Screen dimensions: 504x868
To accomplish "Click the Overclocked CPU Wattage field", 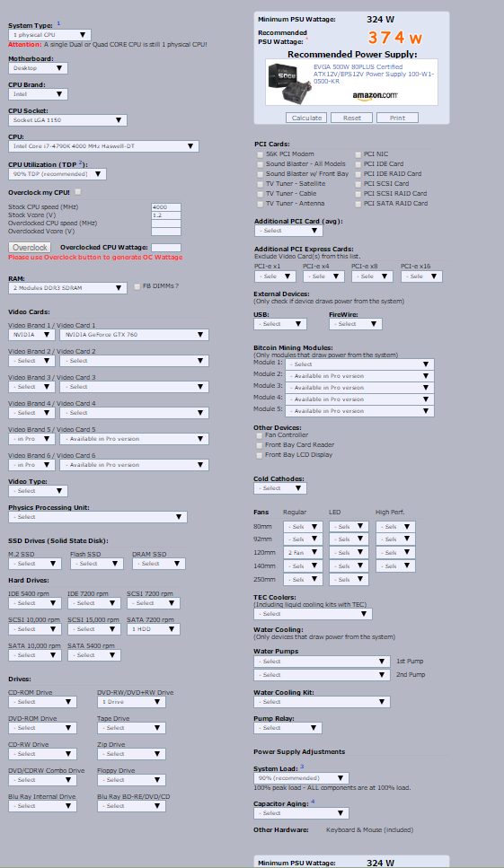I will pos(166,248).
